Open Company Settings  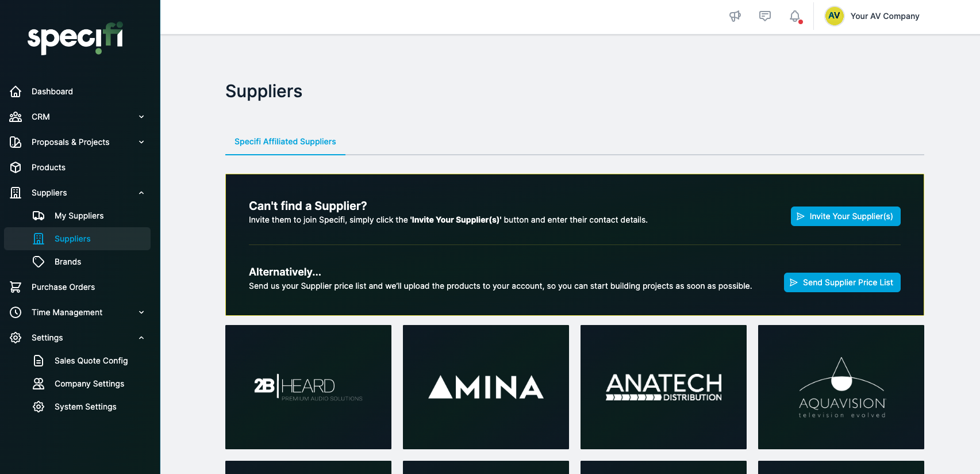coord(89,384)
